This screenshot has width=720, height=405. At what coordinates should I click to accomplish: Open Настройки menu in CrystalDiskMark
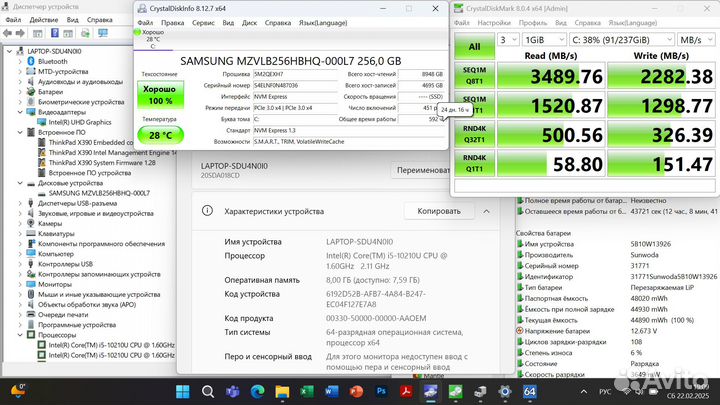pos(494,22)
